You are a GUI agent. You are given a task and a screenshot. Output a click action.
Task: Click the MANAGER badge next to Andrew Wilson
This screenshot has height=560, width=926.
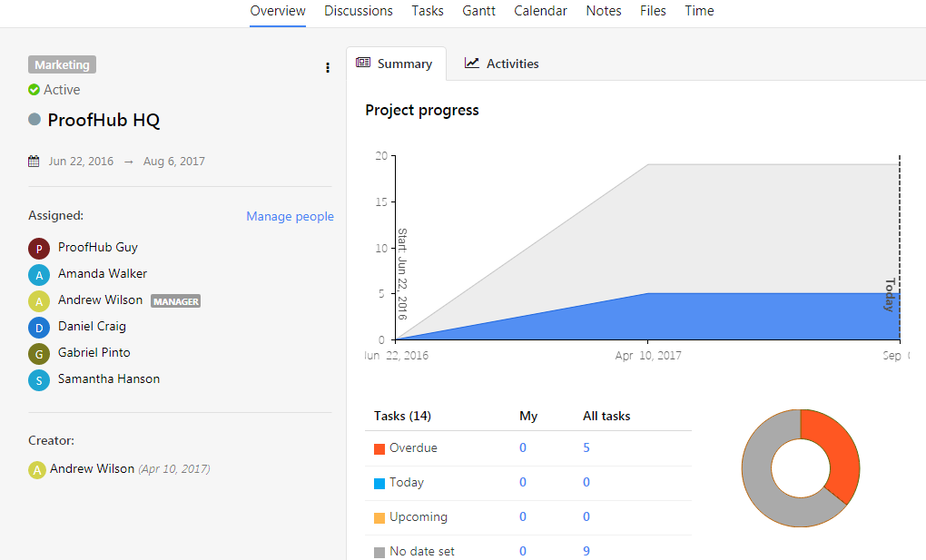174,300
